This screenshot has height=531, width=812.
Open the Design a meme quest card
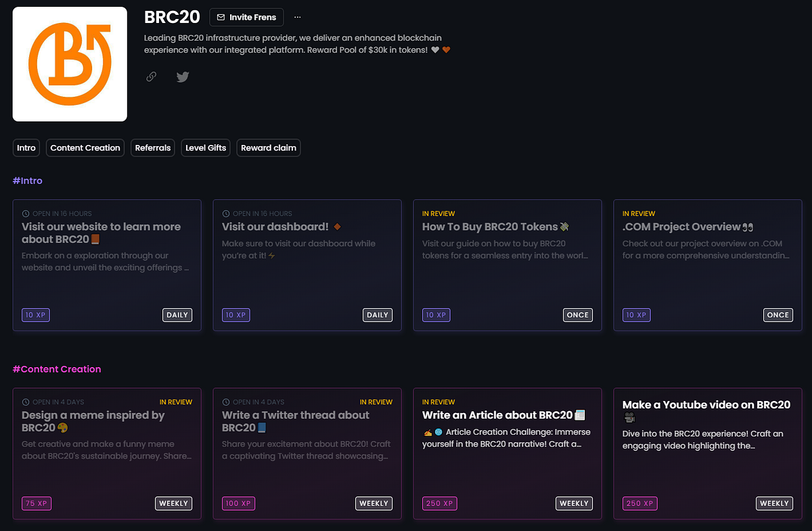pos(107,453)
